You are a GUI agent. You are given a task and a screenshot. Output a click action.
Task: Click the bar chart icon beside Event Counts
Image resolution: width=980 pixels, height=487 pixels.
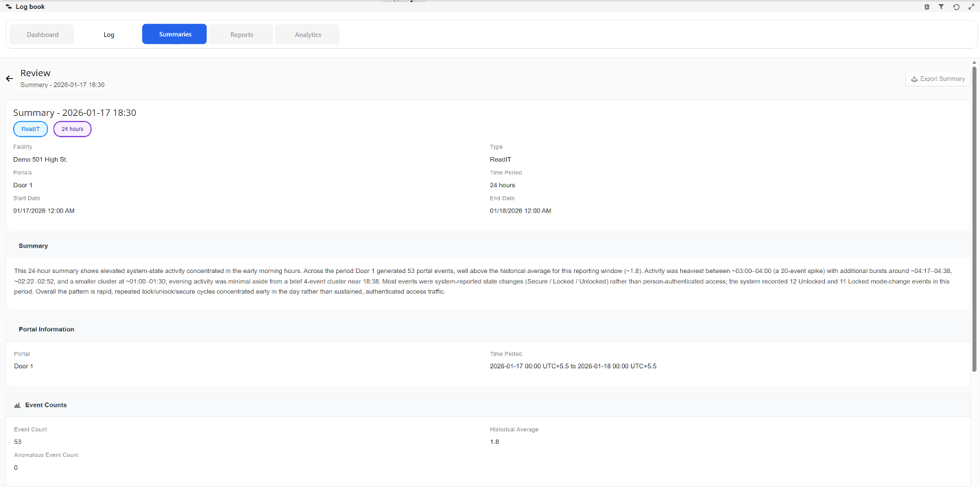pyautogui.click(x=17, y=405)
